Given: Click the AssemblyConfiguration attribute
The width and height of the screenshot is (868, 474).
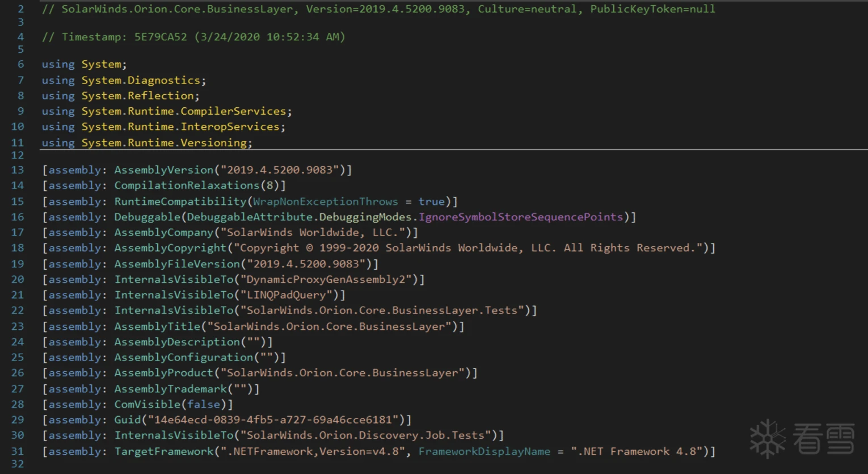Looking at the screenshot, I should 184,357.
